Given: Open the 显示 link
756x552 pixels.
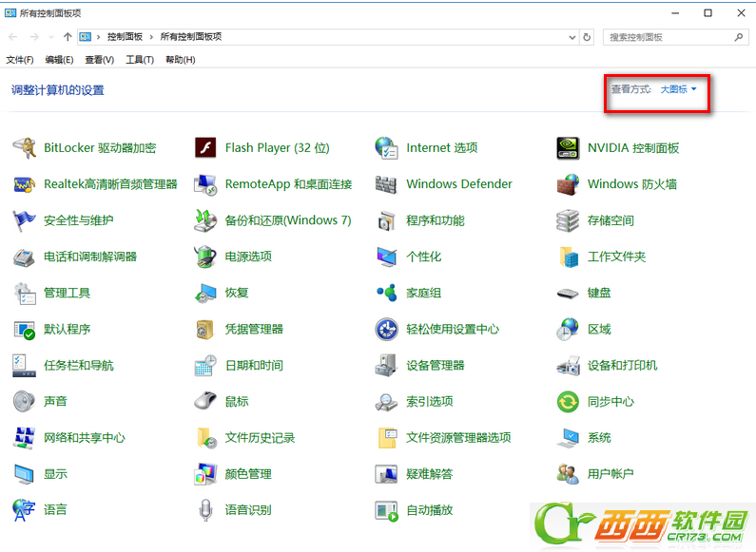Looking at the screenshot, I should pyautogui.click(x=55, y=474).
